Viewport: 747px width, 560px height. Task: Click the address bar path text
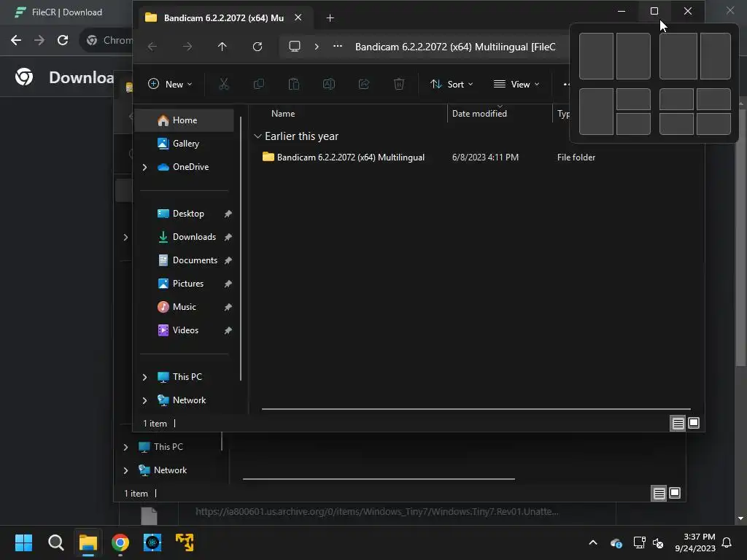pyautogui.click(x=455, y=47)
